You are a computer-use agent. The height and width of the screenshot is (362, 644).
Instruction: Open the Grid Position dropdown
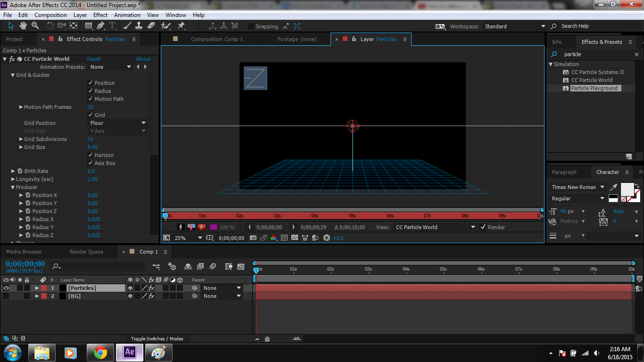(118, 123)
